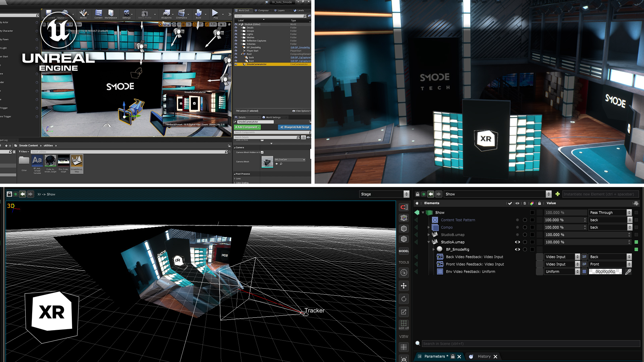Open the Stage dropdown
Image resolution: width=644 pixels, height=362 pixels.
coord(384,194)
